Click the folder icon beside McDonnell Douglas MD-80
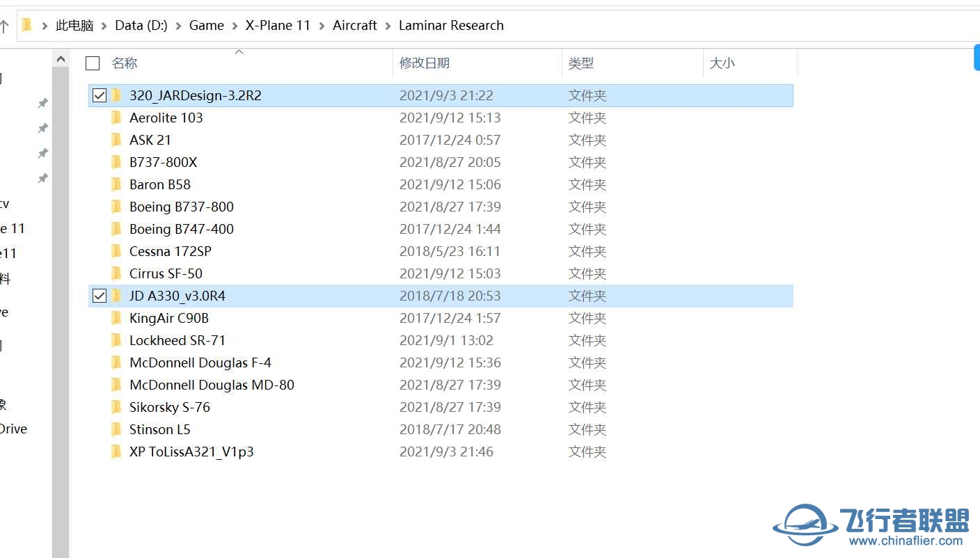980x558 pixels. [x=117, y=385]
